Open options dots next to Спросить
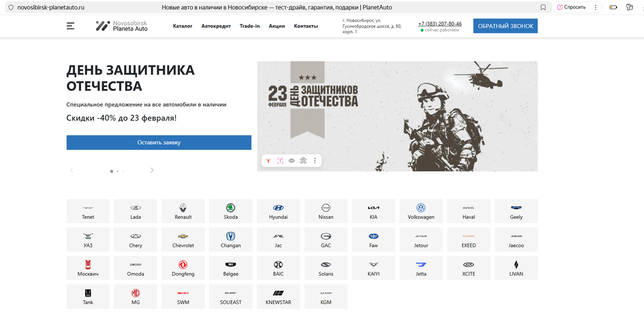 (596, 8)
